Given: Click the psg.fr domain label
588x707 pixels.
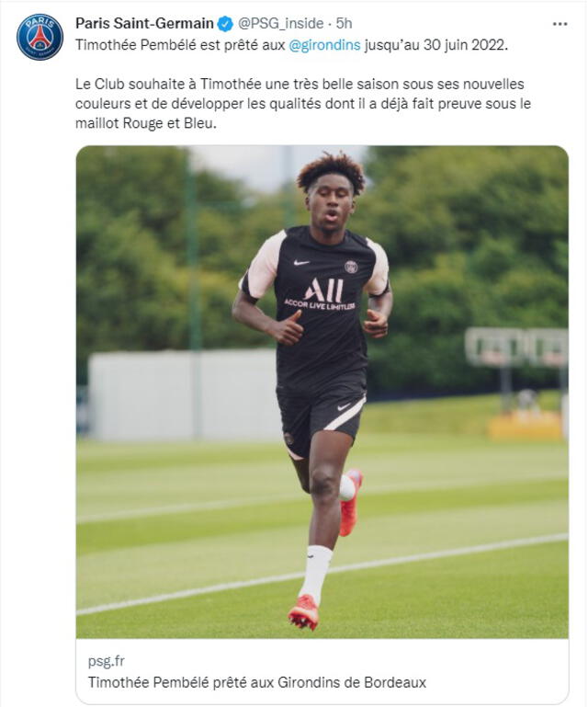Looking at the screenshot, I should (x=107, y=661).
